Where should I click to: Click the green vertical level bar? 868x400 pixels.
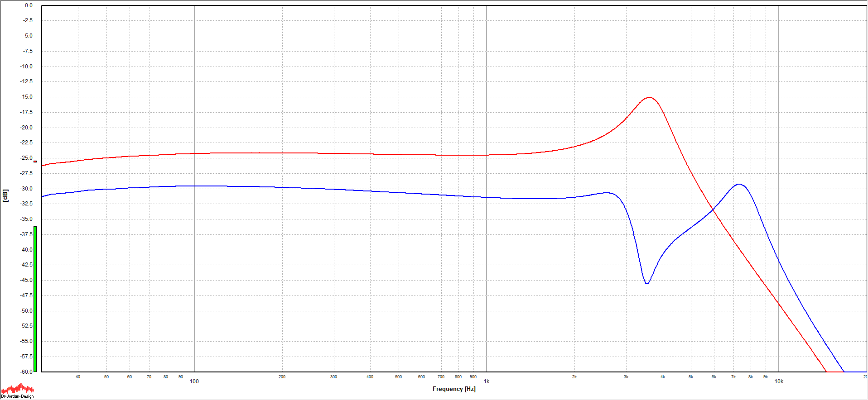click(x=35, y=299)
